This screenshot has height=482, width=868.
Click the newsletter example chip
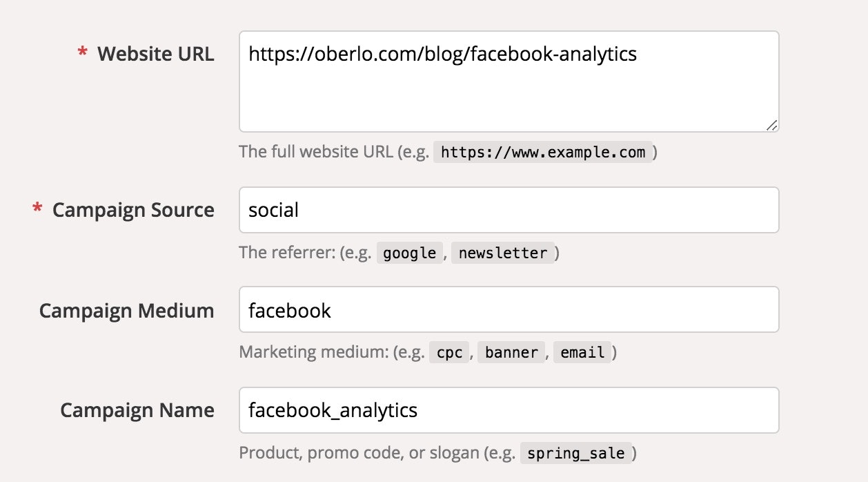click(503, 253)
